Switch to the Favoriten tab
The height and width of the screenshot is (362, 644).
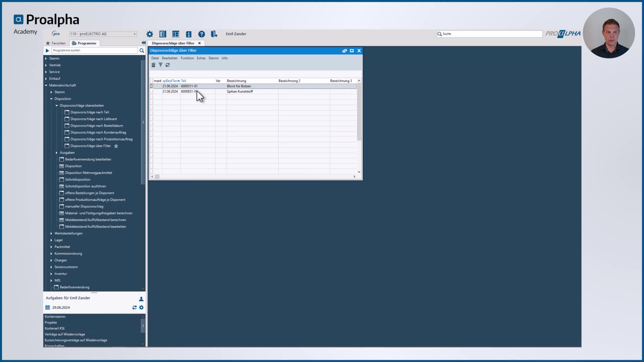point(56,43)
